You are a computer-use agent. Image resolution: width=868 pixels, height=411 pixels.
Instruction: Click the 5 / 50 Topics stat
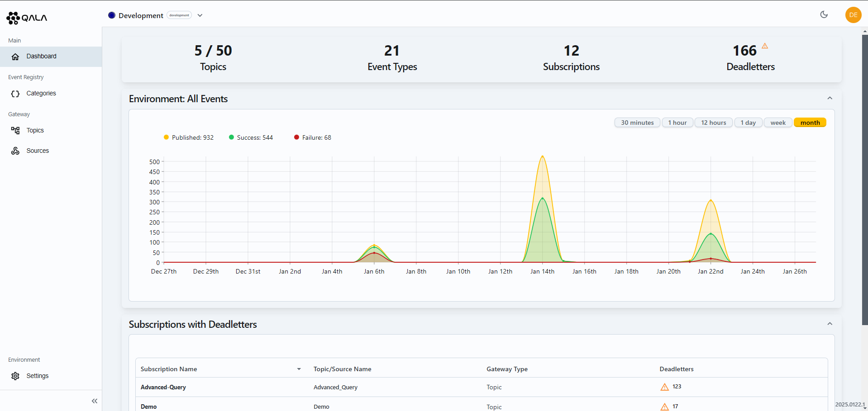(213, 58)
